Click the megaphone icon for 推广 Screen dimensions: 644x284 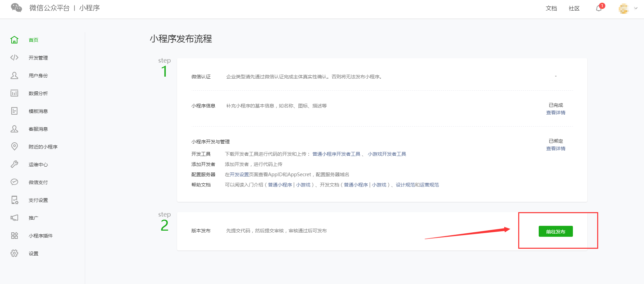[x=14, y=218]
